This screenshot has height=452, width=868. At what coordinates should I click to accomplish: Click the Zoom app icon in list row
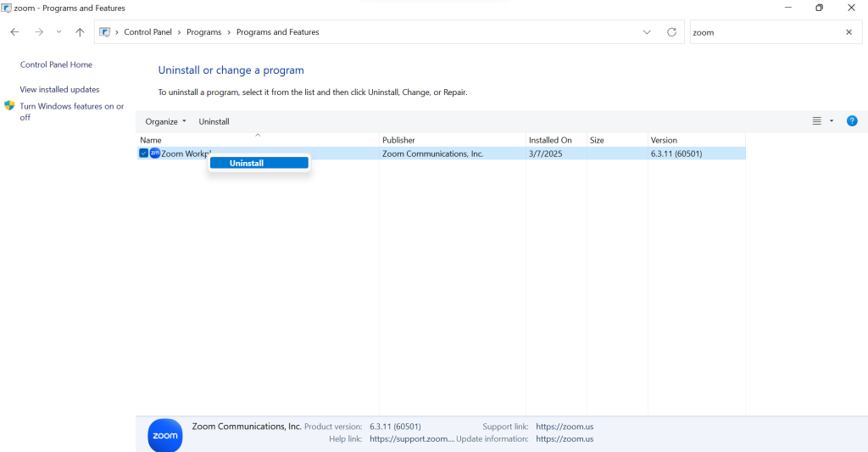pos(155,153)
